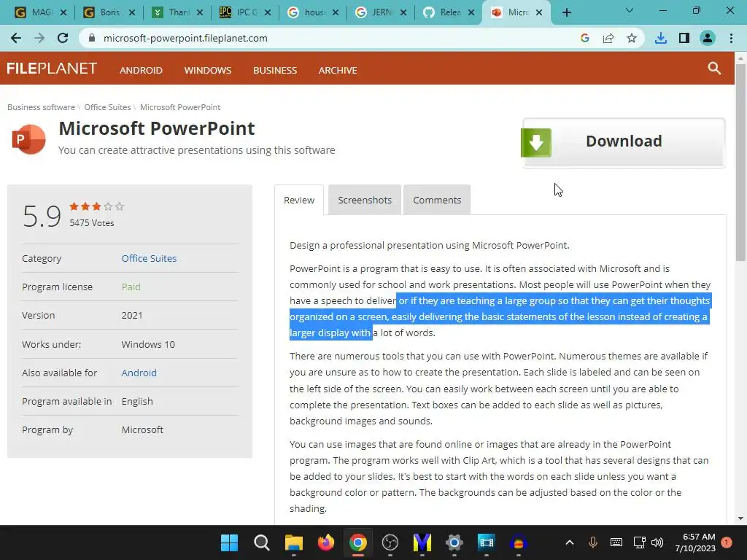747x560 pixels.
Task: Click the FilePlanet search magnifier icon
Action: click(x=714, y=68)
